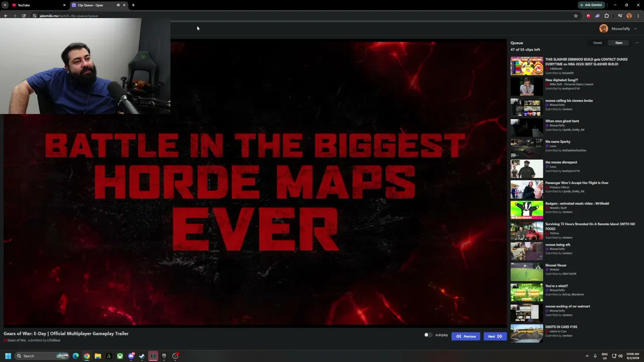The height and width of the screenshot is (362, 644).
Task: Open the Chrome profile avatar
Action: coord(629,16)
